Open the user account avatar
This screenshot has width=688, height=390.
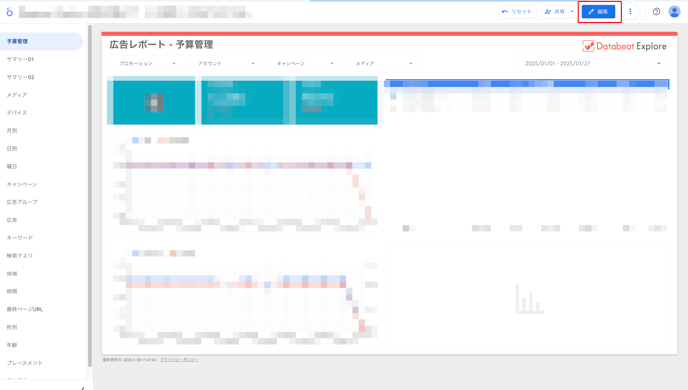[x=674, y=12]
